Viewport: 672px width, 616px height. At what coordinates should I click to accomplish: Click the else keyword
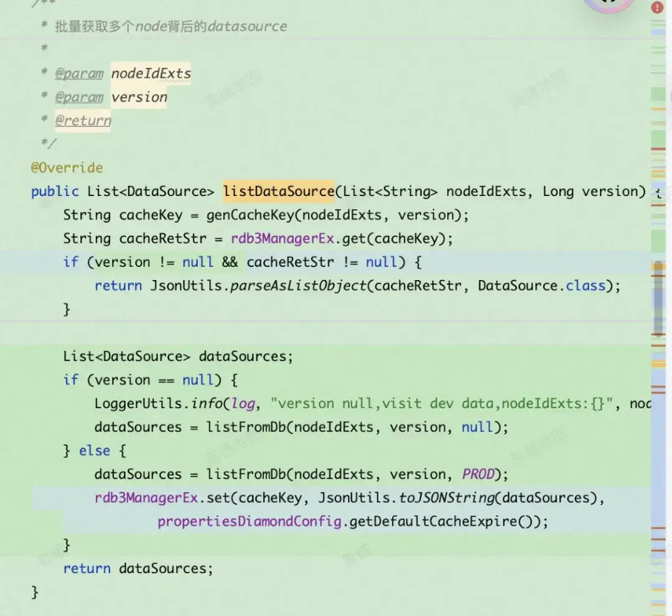tap(95, 450)
